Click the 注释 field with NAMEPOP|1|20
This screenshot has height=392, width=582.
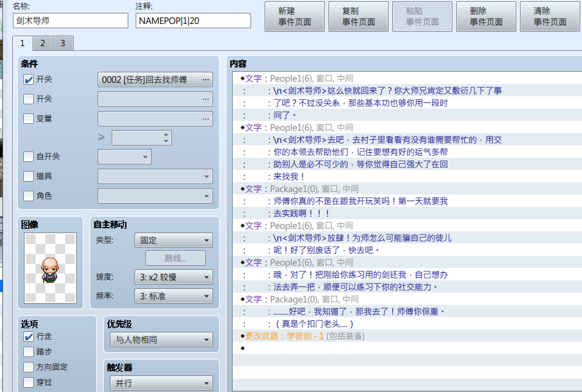[193, 21]
